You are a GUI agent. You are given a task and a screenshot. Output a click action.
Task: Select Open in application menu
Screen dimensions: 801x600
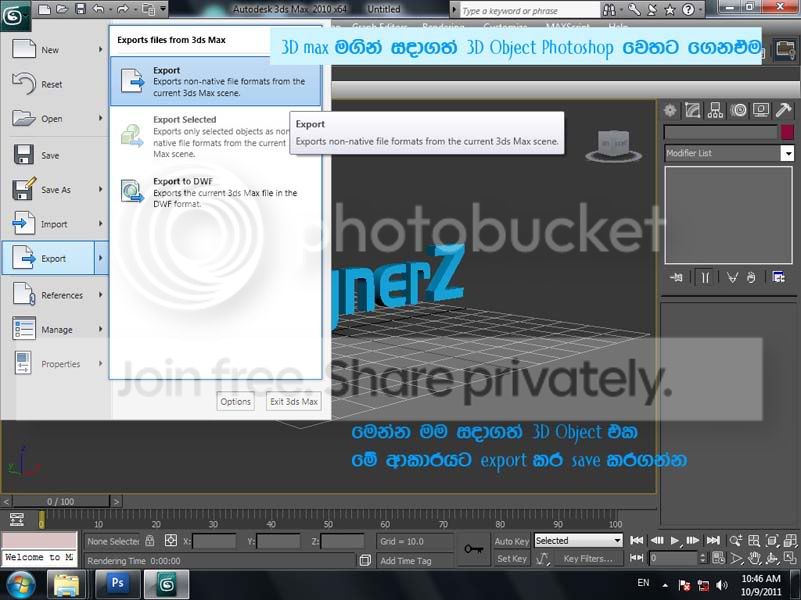[55, 118]
